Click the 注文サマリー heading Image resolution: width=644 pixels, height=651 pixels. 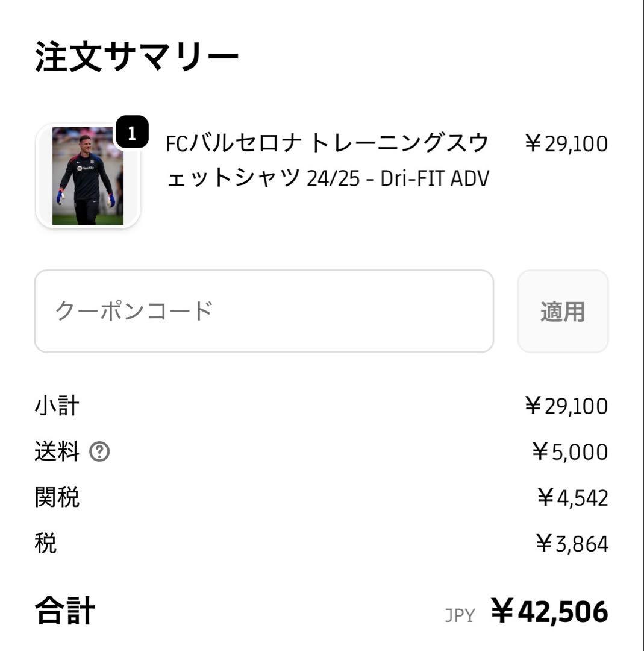(x=137, y=57)
